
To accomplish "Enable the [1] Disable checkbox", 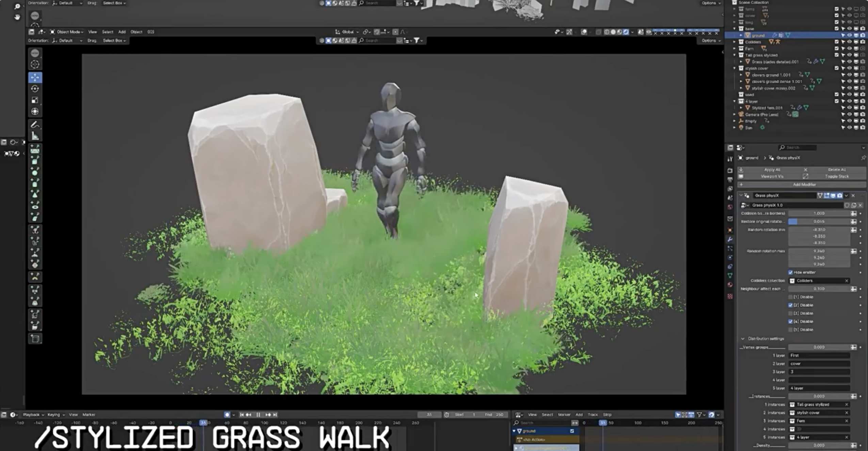I will [790, 297].
